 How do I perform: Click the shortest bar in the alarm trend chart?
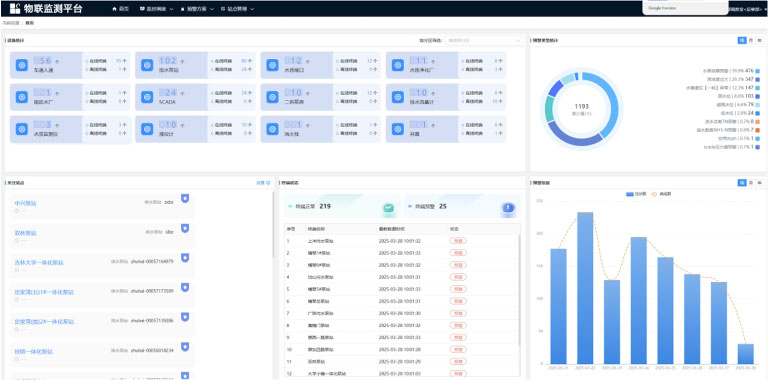746,354
